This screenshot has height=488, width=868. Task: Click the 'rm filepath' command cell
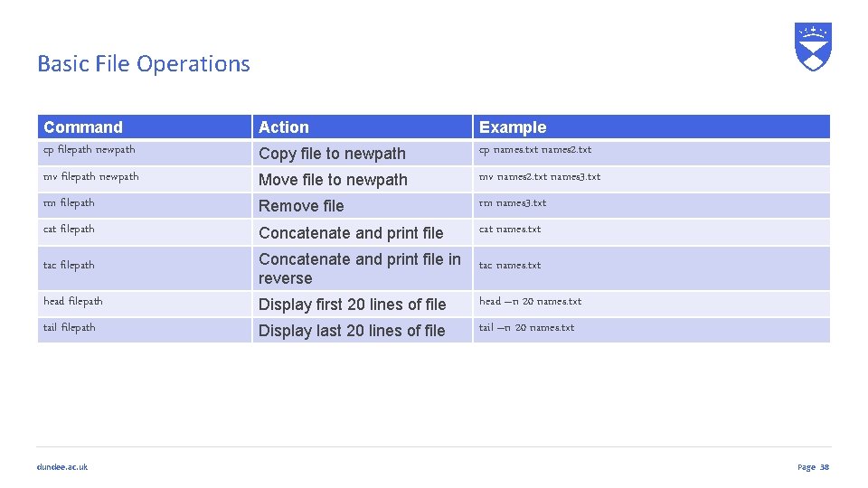pos(145,205)
